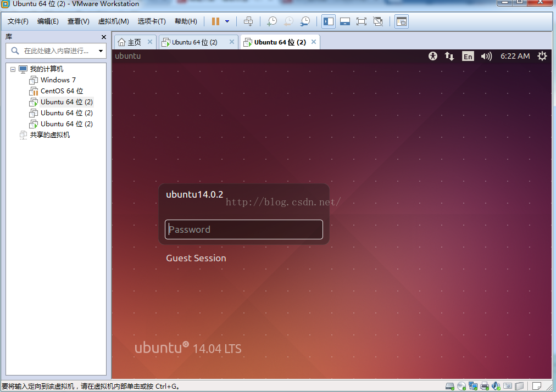Image resolution: width=556 pixels, height=392 pixels.
Task: Close the 主页 tab
Action: point(150,42)
